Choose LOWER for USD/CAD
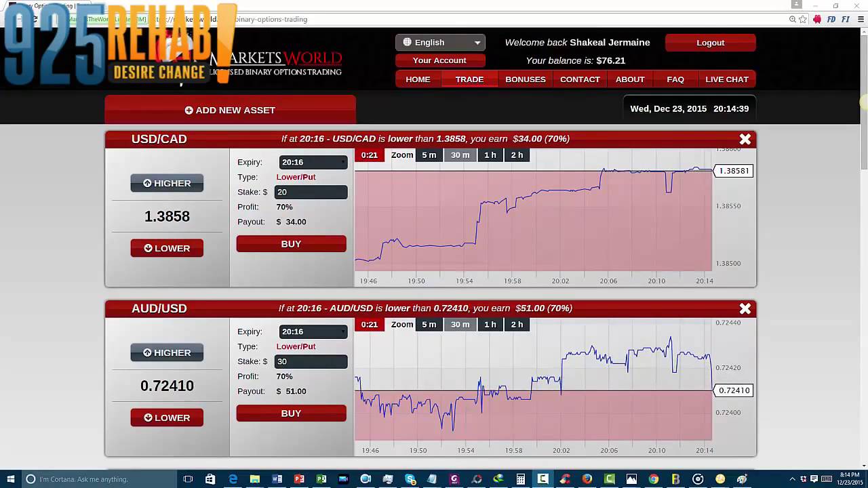868x488 pixels. pyautogui.click(x=167, y=248)
